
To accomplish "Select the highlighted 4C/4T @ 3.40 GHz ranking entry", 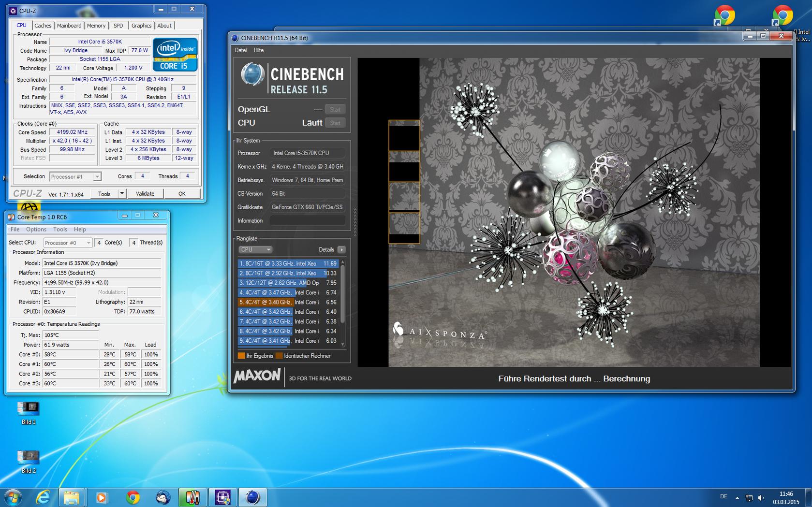I will 289,302.
